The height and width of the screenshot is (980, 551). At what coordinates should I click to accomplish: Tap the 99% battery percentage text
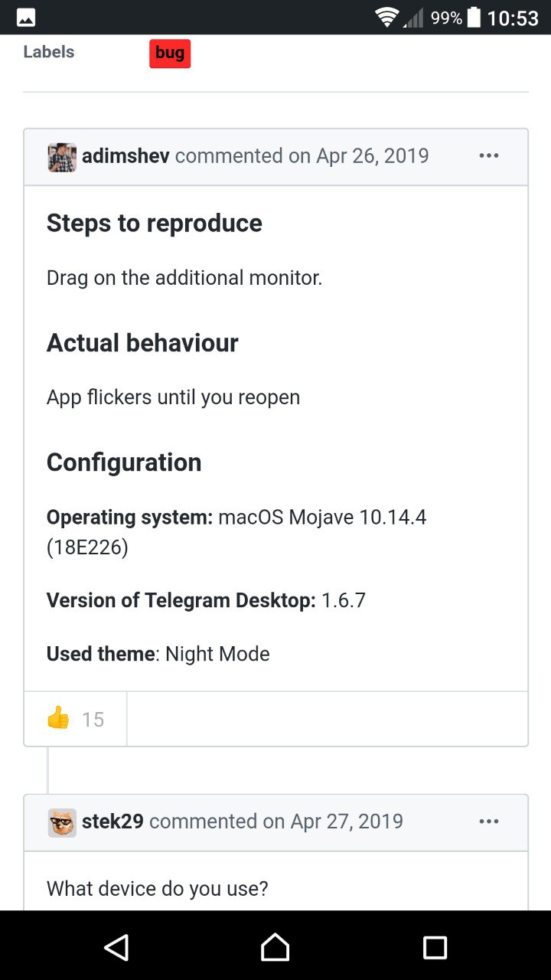point(446,18)
